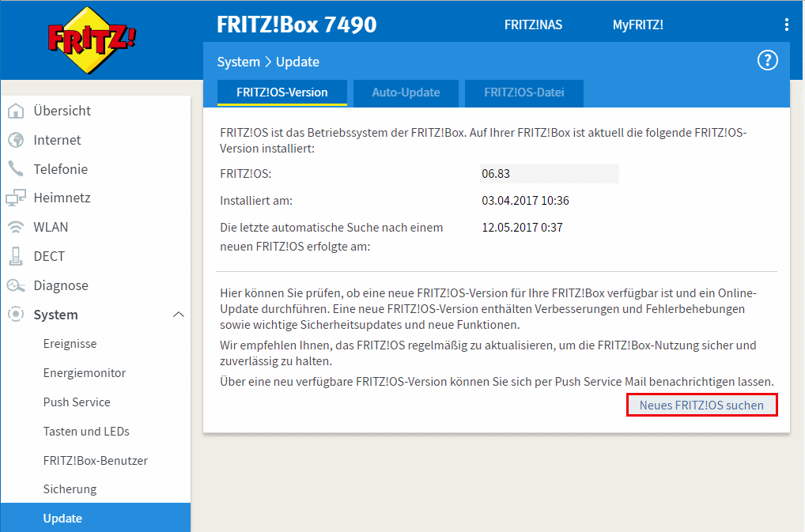
Task: Click the FRITZ!Box 7490 title
Action: 297,25
